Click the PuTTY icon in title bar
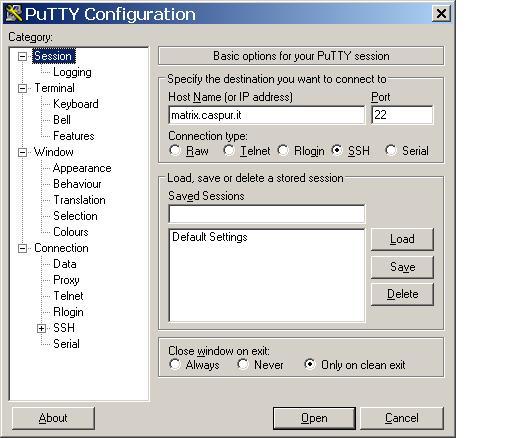This screenshot has height=438, width=512. pos(14,14)
